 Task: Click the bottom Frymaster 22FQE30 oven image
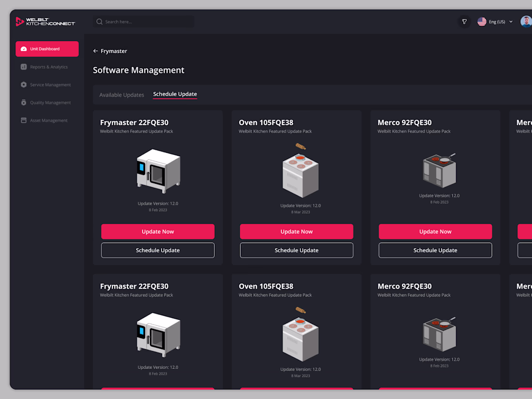[159, 335]
